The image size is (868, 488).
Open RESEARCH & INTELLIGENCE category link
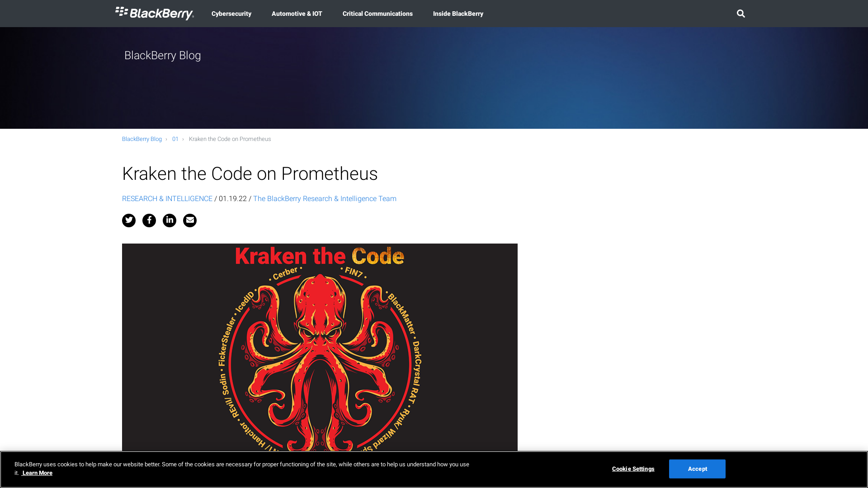click(x=167, y=199)
